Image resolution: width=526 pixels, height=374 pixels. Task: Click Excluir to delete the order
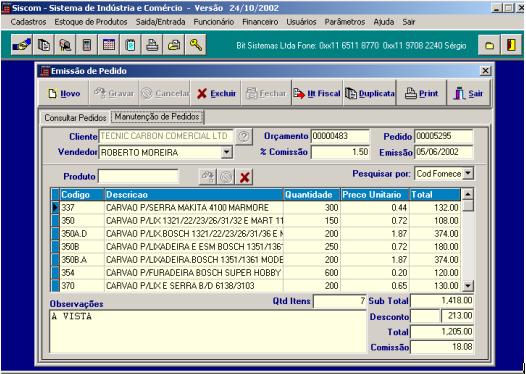216,93
